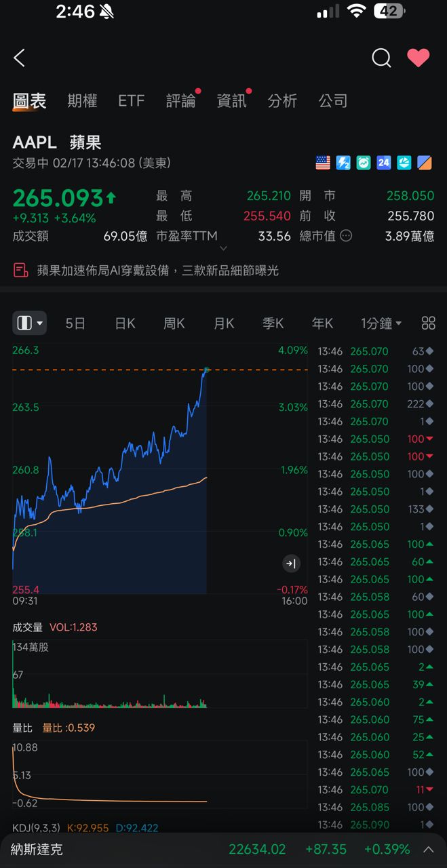Switch to the 分析 tab
Viewport: 447px width, 868px height.
point(282,101)
